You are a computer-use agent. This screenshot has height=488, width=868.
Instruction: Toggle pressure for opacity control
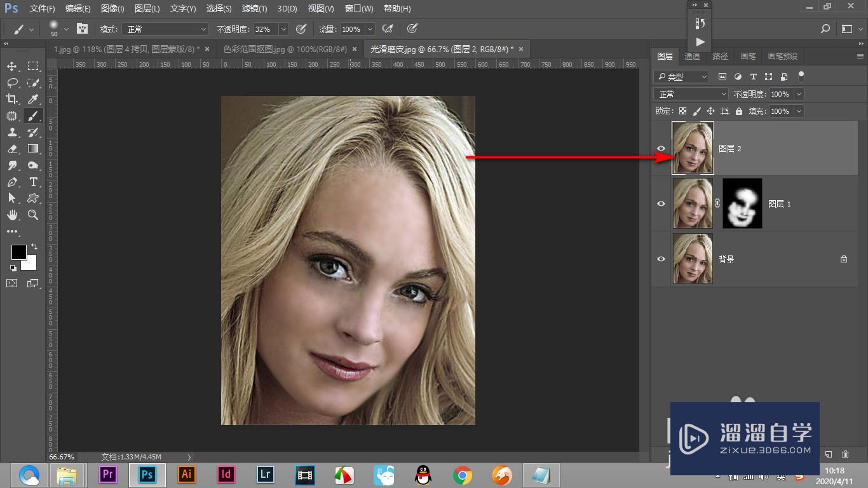click(x=301, y=29)
